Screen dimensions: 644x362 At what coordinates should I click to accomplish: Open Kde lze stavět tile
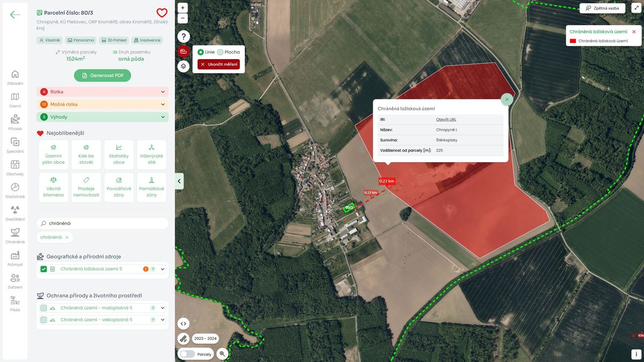[86, 155]
